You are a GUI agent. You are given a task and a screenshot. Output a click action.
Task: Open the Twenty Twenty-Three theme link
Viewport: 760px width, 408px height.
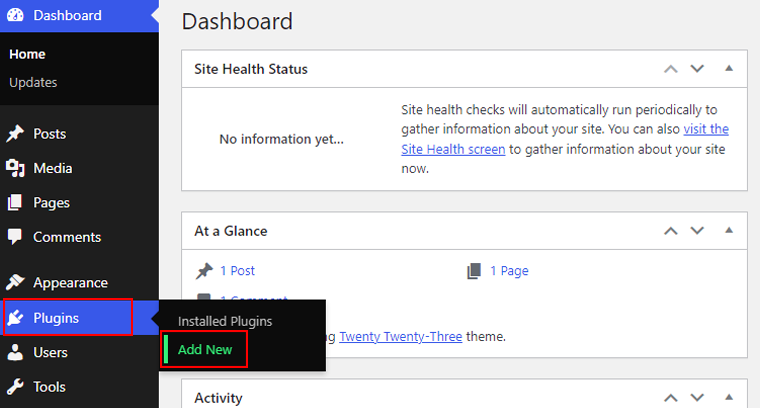click(400, 336)
